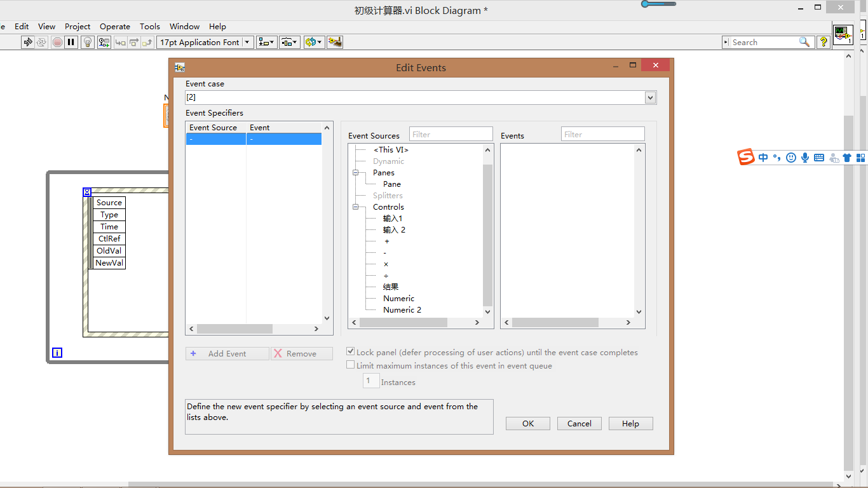Click the Add Event button
The image size is (868, 488).
coord(227,353)
